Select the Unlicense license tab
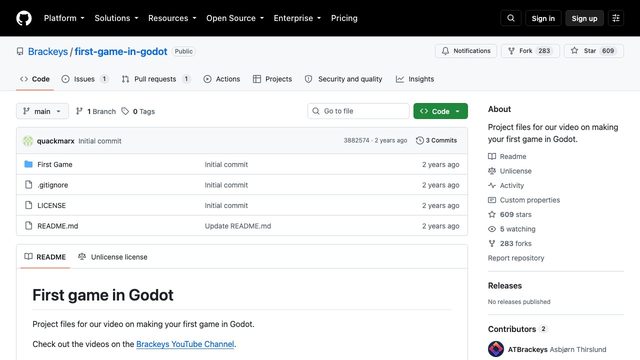Viewport: 640px width, 360px height. (x=113, y=257)
